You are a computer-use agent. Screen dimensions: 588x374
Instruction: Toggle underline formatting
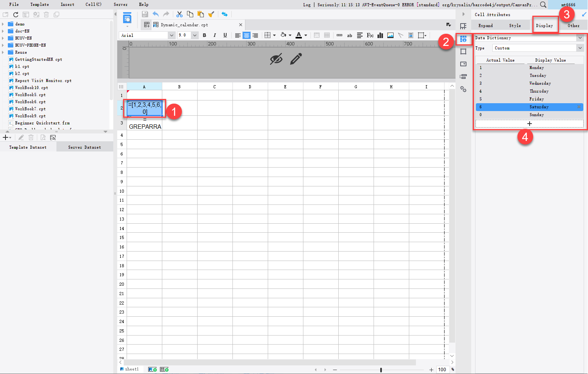pos(225,35)
